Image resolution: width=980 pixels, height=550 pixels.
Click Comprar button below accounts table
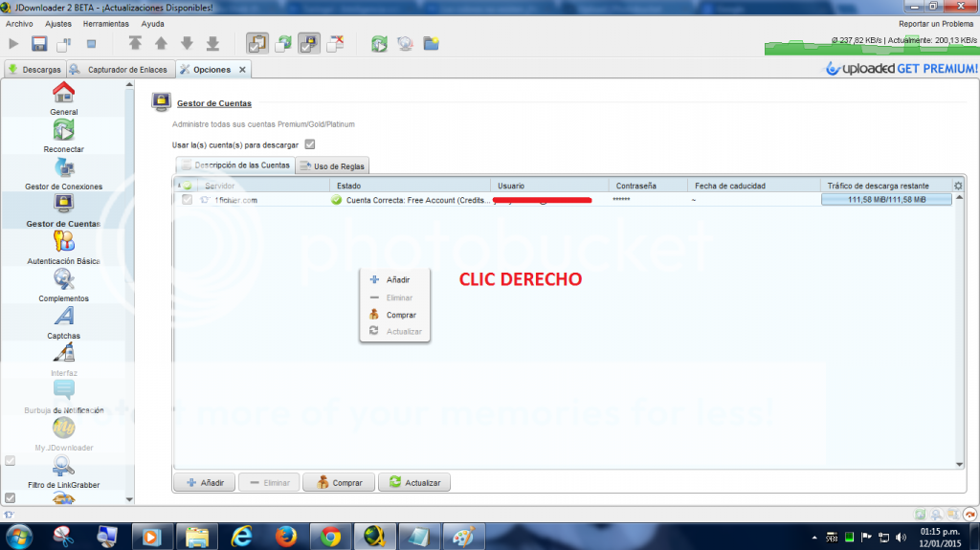pyautogui.click(x=340, y=482)
